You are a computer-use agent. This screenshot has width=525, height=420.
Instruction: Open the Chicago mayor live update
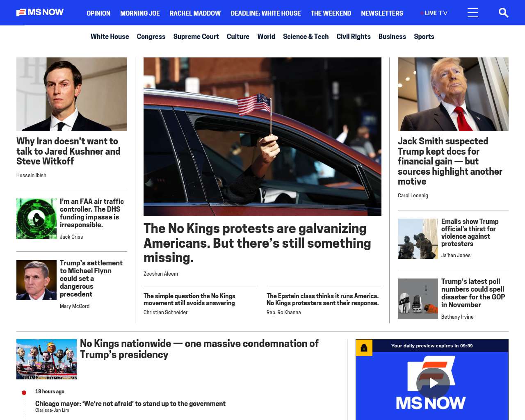coord(130,404)
